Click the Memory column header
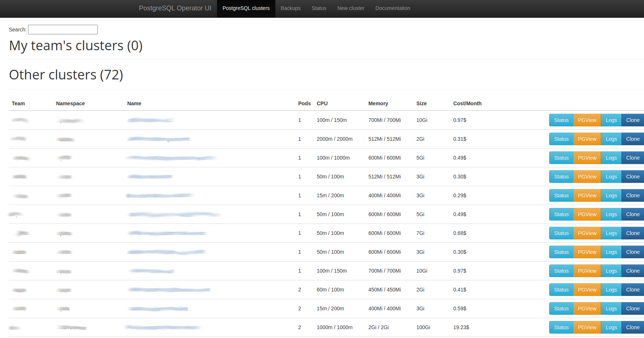Screen dimensions: 644x338 [x=378, y=103]
